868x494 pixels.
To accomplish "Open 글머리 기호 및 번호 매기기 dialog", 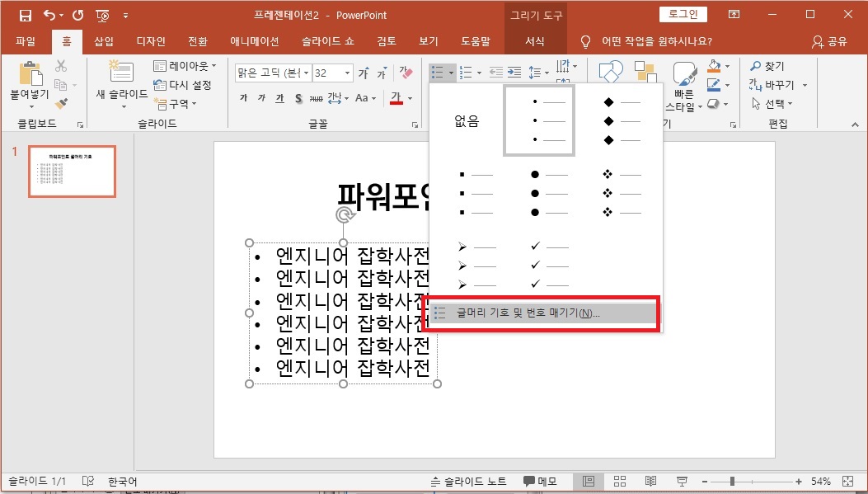I will (545, 313).
